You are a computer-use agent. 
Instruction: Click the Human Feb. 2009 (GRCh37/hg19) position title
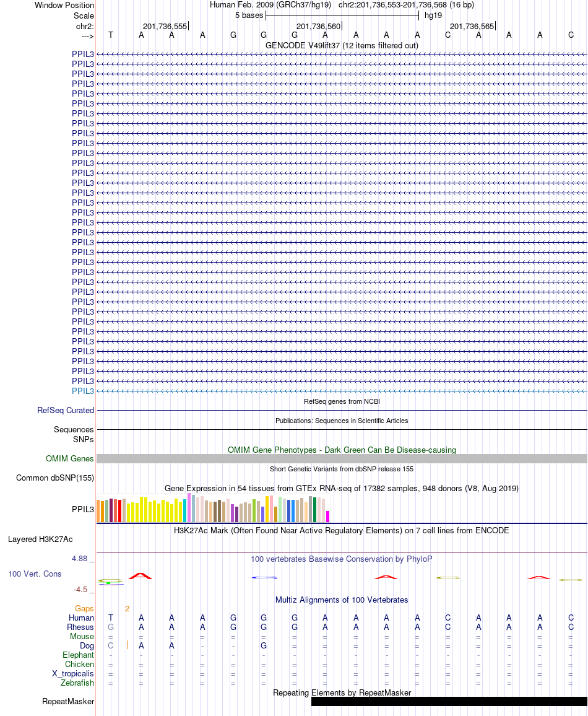pyautogui.click(x=272, y=5)
